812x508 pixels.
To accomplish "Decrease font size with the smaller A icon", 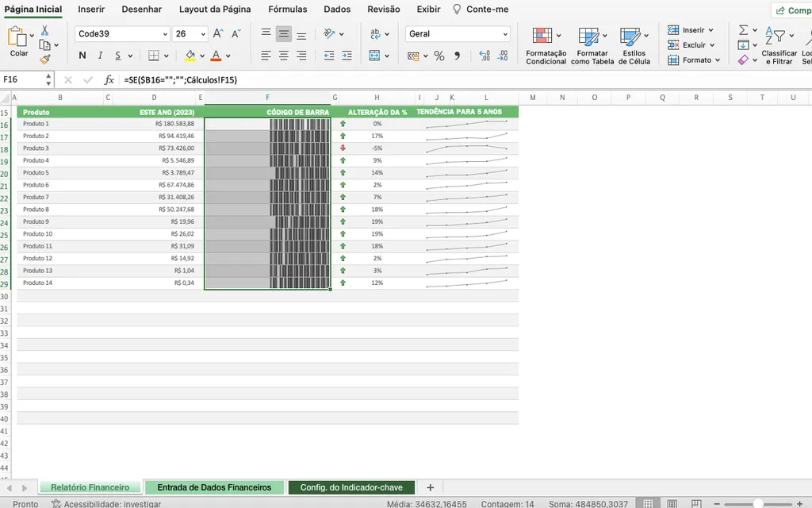I will point(236,33).
